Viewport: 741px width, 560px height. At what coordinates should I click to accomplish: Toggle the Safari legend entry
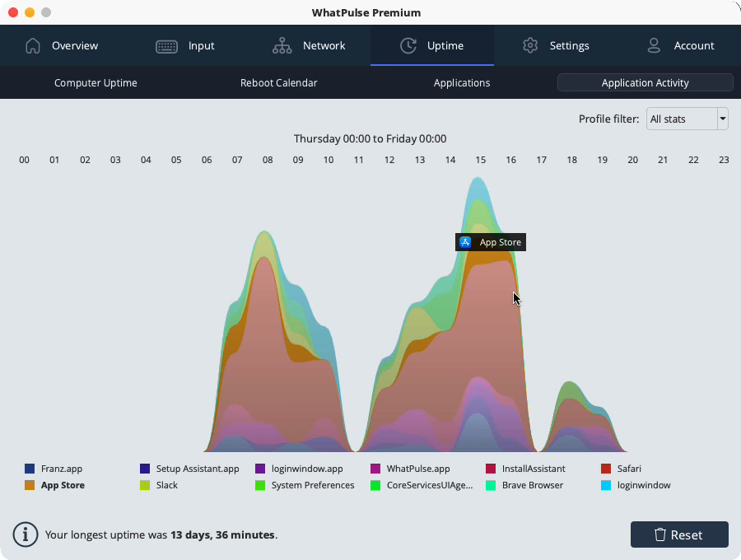621,469
